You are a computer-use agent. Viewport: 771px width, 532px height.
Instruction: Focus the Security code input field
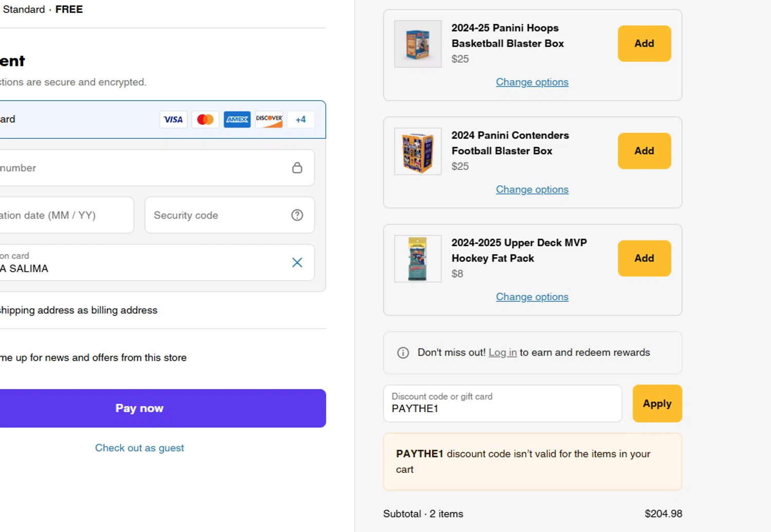(229, 215)
